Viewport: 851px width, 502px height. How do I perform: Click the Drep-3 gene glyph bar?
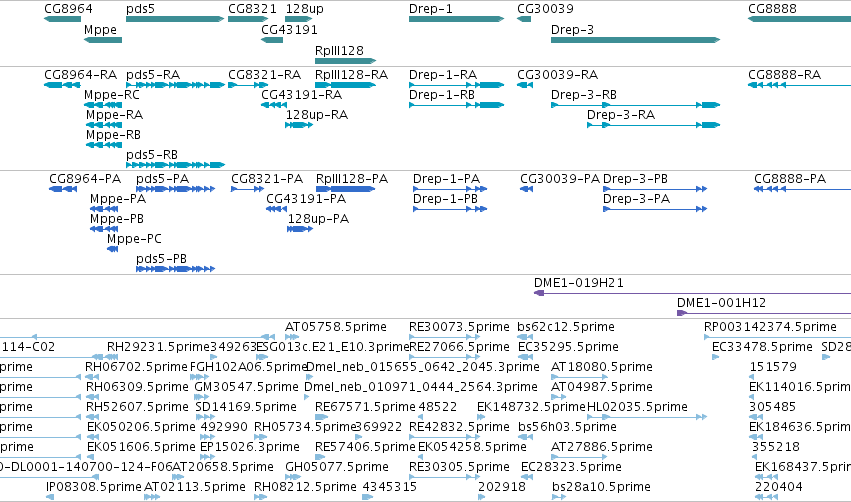pyautogui.click(x=636, y=40)
